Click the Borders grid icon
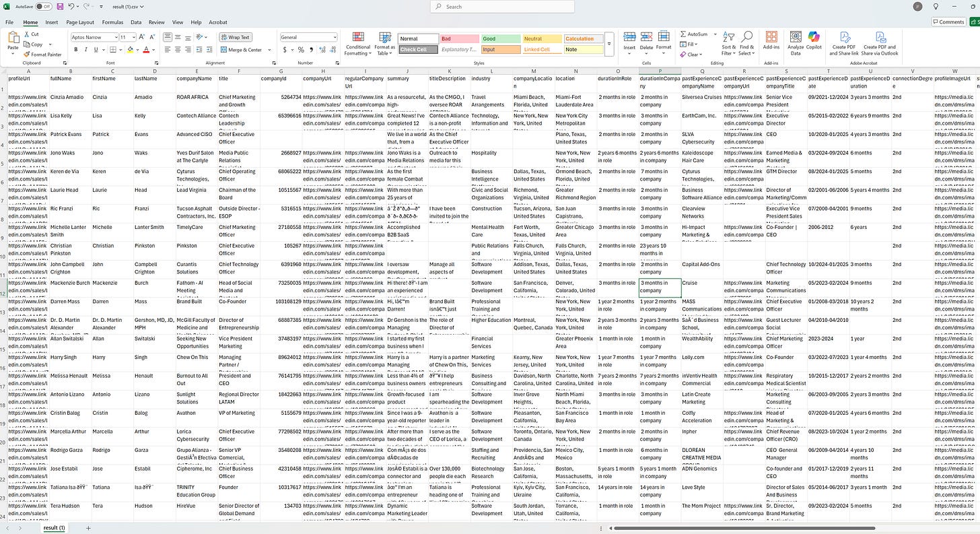Image resolution: width=980 pixels, height=534 pixels. click(x=114, y=50)
